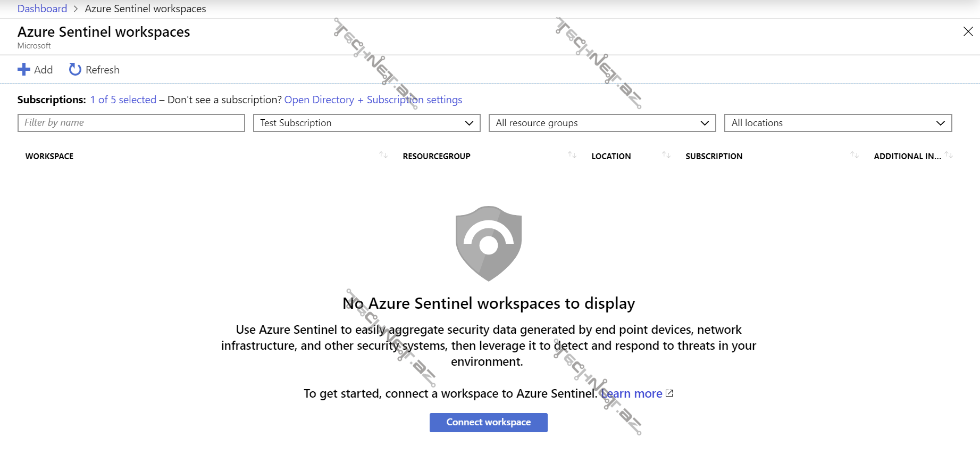
Task: Close the Azure Sentinel workspaces blade
Action: point(968,32)
